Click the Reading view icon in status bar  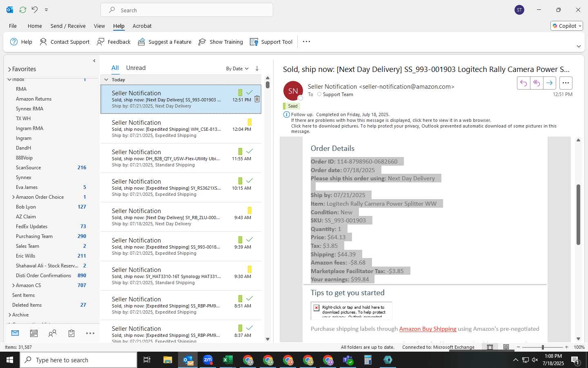click(506, 347)
